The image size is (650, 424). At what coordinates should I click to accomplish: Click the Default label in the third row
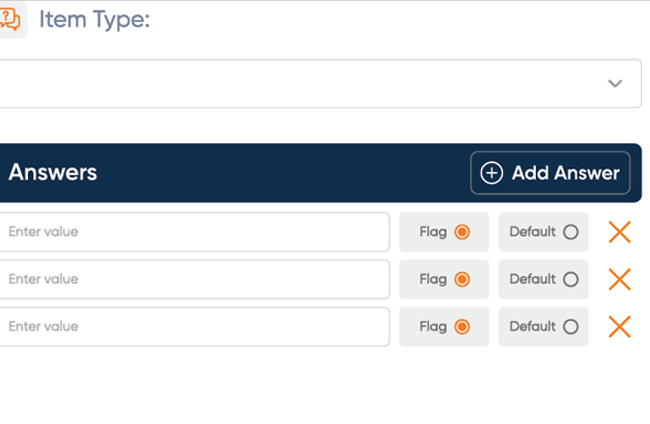pos(532,326)
